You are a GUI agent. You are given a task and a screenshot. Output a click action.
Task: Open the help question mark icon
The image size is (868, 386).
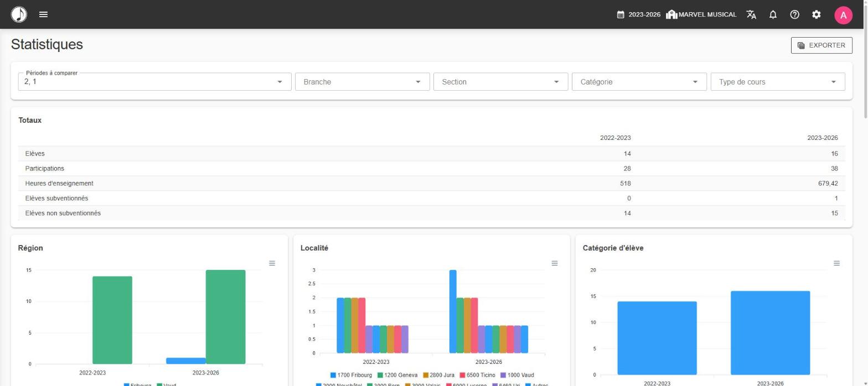click(x=794, y=14)
